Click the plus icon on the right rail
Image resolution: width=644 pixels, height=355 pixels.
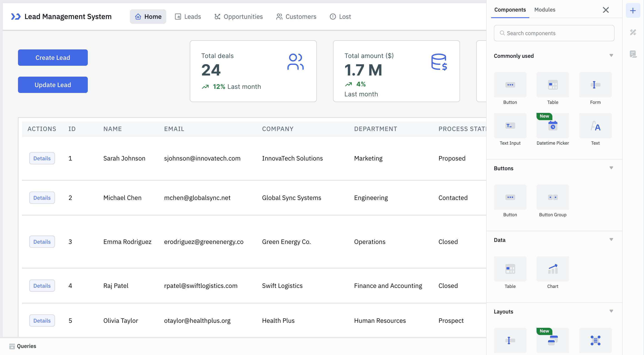click(x=633, y=10)
